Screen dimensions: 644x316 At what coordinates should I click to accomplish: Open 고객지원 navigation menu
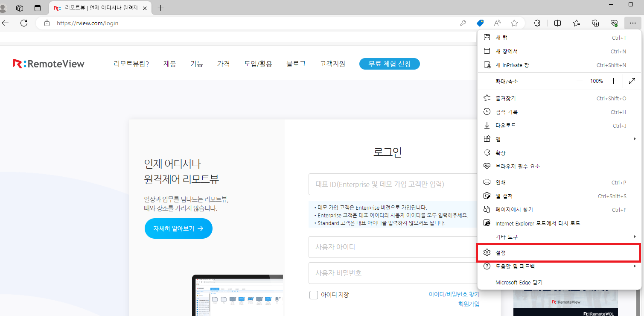(332, 64)
